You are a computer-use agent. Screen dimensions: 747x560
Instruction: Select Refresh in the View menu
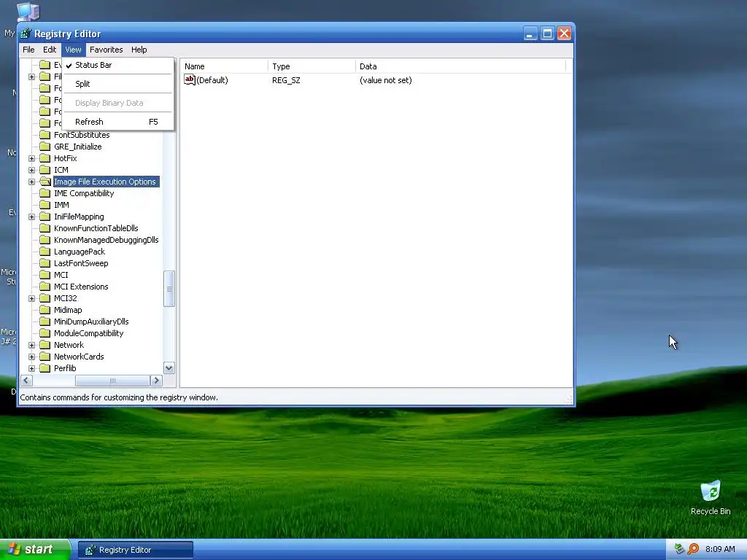click(117, 122)
